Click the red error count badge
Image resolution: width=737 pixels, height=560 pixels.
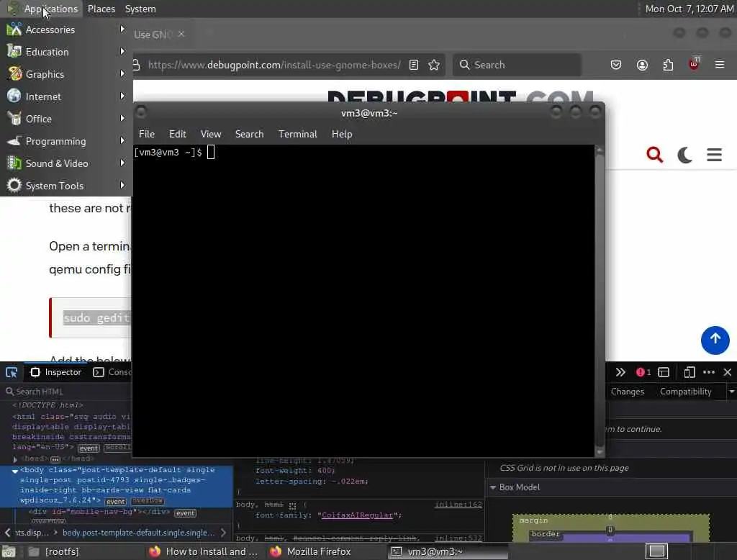point(643,372)
